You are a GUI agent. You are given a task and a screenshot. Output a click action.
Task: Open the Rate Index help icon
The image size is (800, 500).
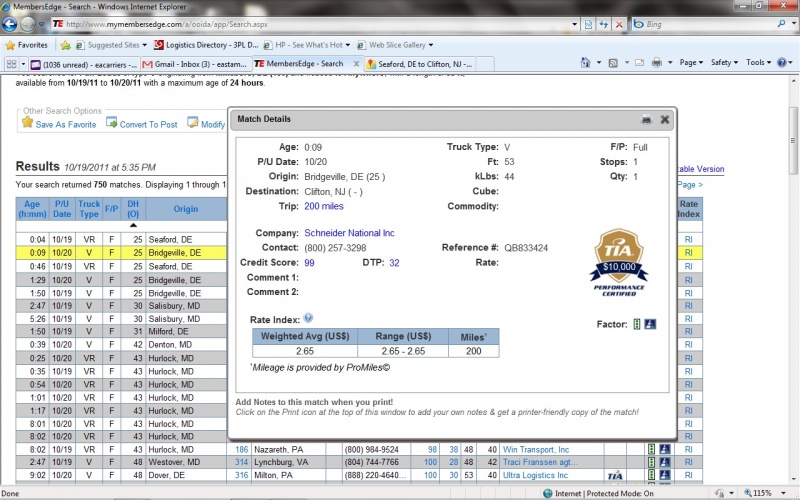pos(308,318)
